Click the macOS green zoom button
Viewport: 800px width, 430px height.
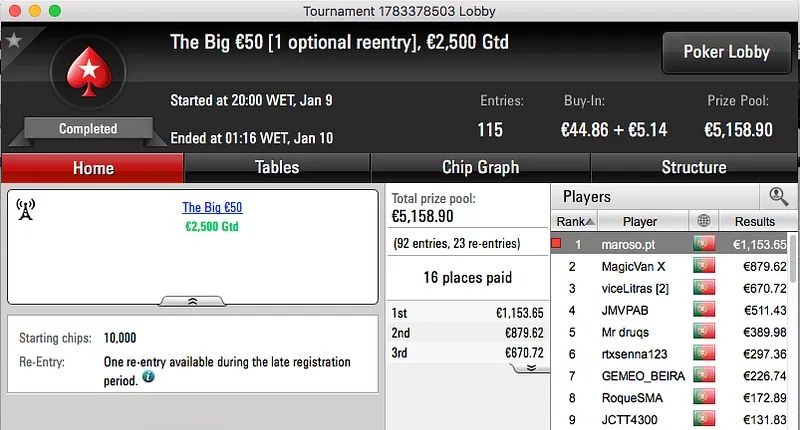tap(54, 10)
